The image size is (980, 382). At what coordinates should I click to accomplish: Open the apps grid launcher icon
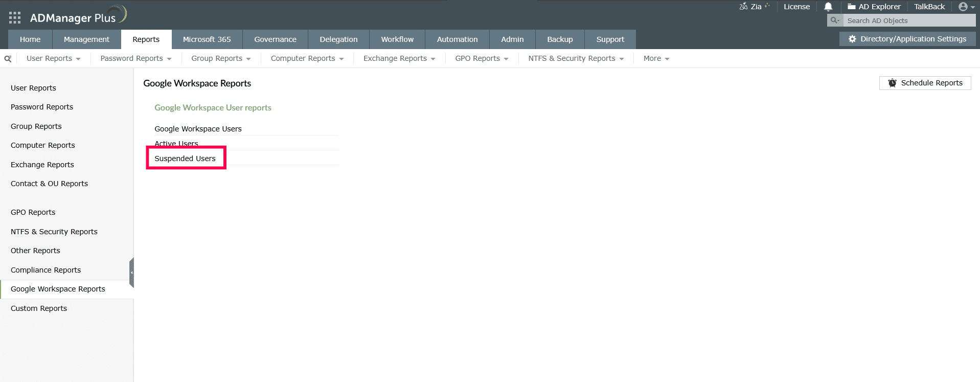coord(15,18)
